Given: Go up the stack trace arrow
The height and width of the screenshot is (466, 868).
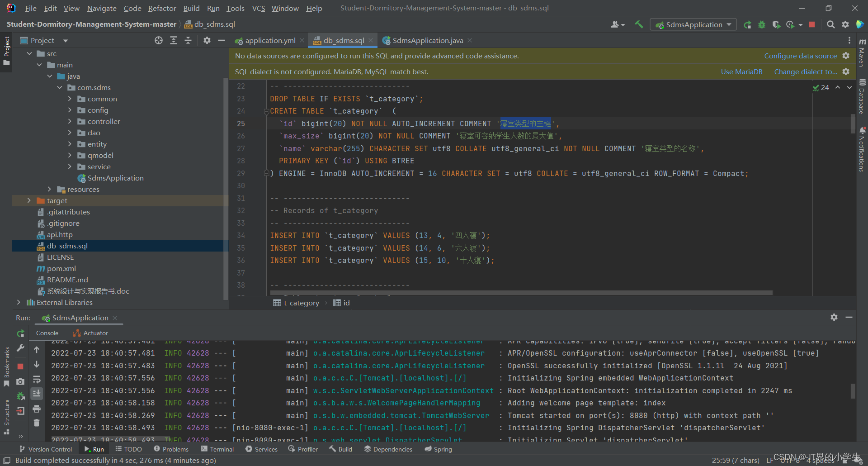Looking at the screenshot, I should click(37, 349).
